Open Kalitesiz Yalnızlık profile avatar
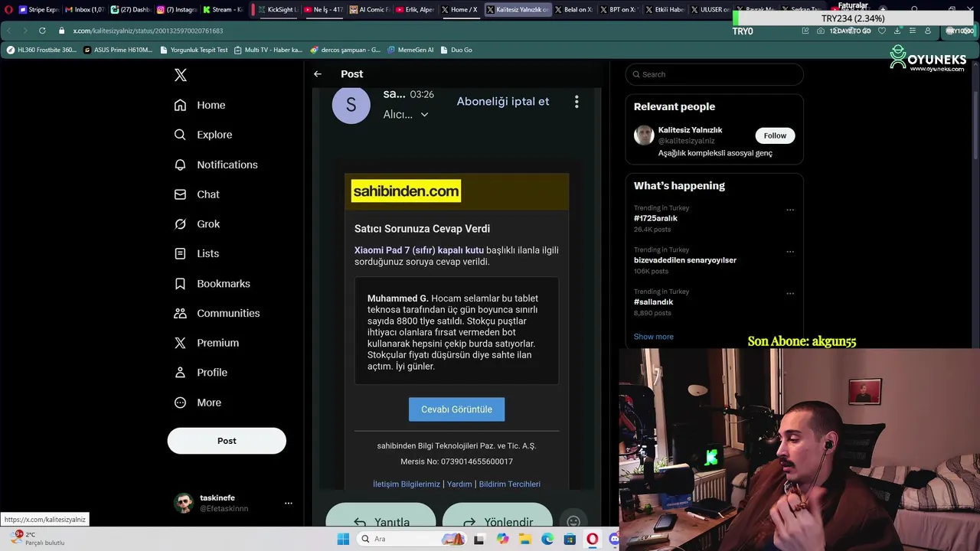980x551 pixels. pos(644,135)
